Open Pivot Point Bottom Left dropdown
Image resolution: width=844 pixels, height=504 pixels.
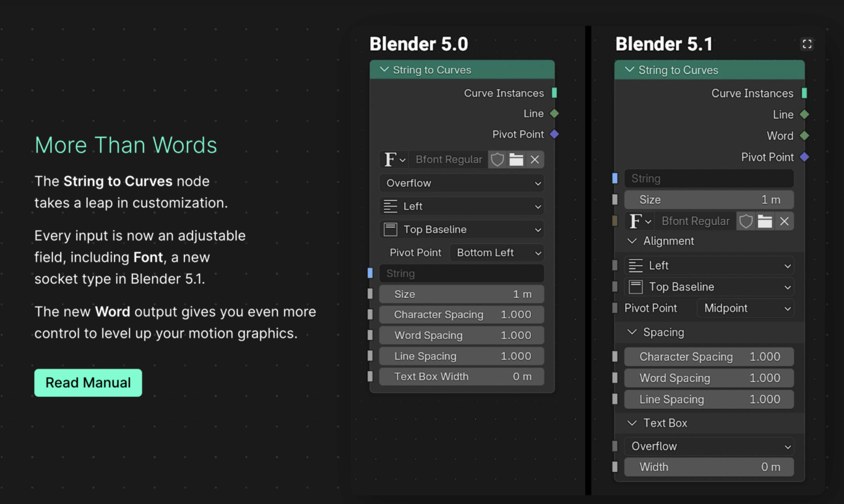(497, 253)
